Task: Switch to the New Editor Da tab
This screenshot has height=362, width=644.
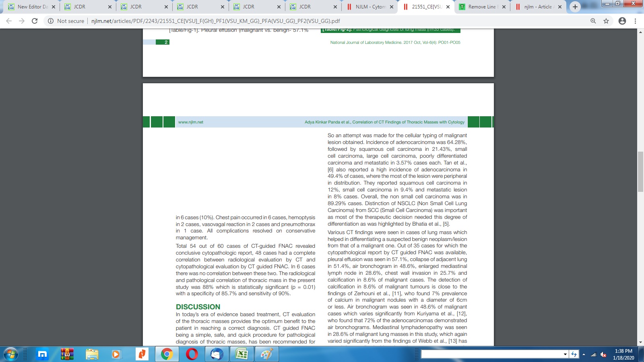Action: click(31, 7)
